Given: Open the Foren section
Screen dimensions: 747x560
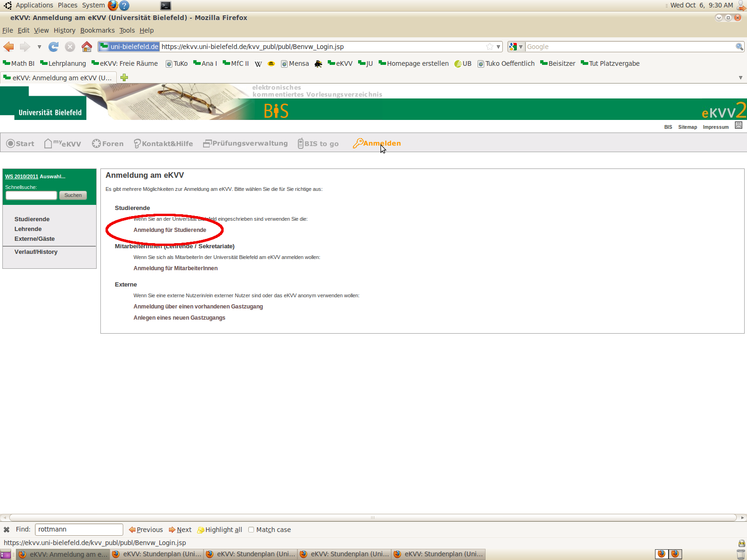Looking at the screenshot, I should pyautogui.click(x=108, y=144).
